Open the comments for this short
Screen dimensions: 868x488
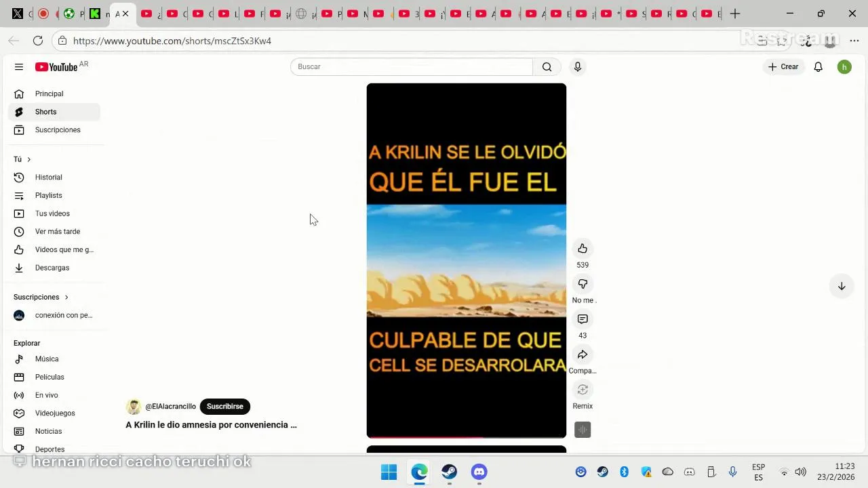coord(583,319)
